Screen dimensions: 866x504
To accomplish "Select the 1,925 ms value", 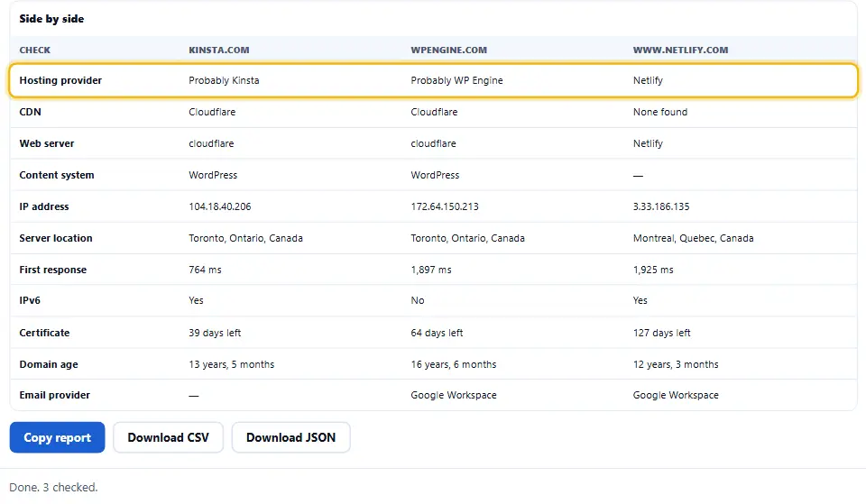I will point(653,270).
